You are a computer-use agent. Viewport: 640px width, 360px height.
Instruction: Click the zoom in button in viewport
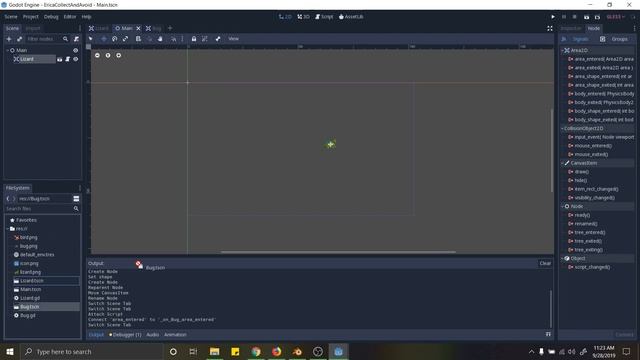[118, 55]
